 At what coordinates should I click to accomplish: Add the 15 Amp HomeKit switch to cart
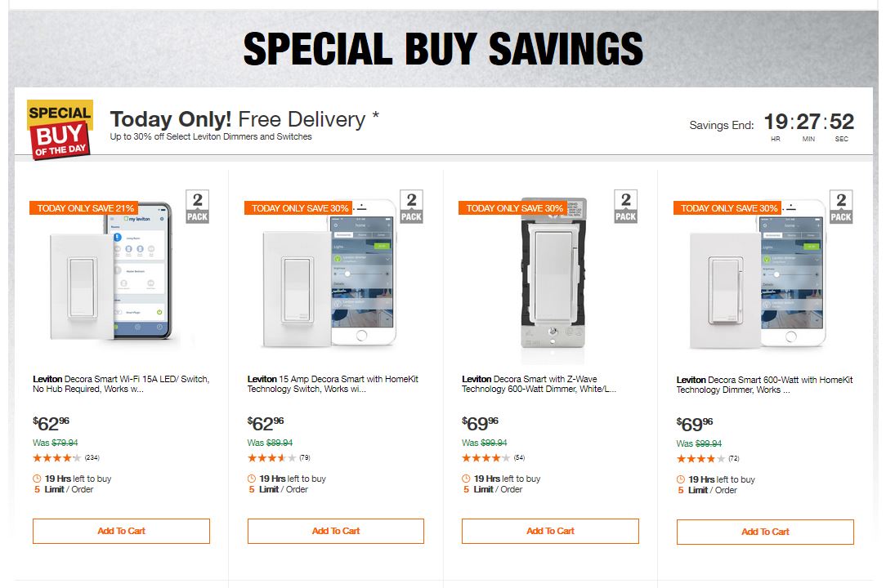click(x=335, y=531)
